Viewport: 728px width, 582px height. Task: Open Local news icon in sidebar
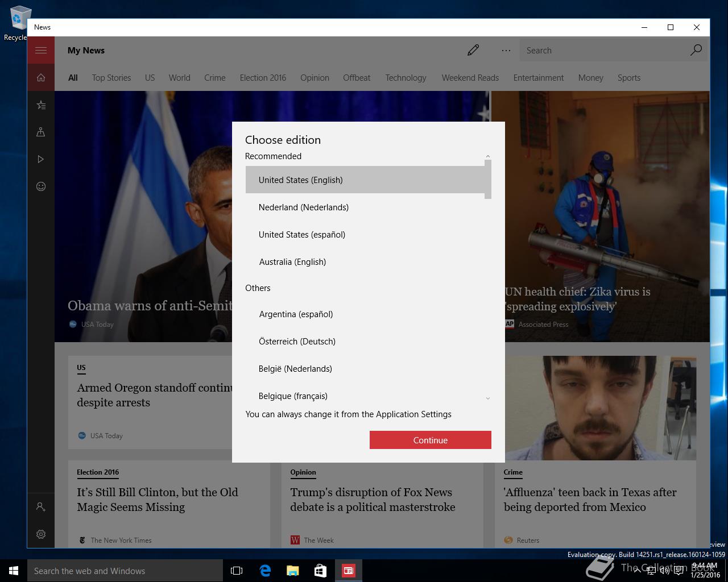click(41, 132)
